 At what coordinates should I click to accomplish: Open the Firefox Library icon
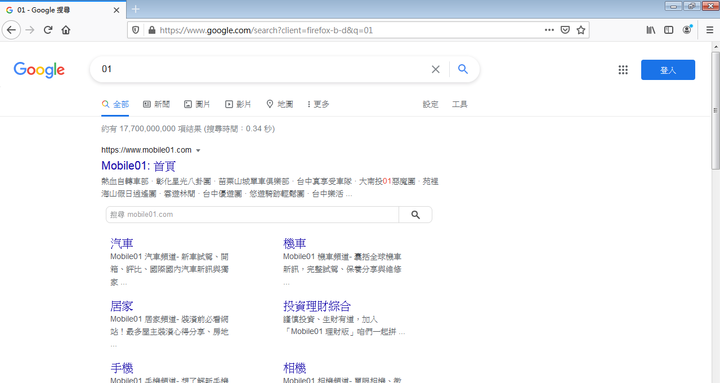pyautogui.click(x=651, y=30)
